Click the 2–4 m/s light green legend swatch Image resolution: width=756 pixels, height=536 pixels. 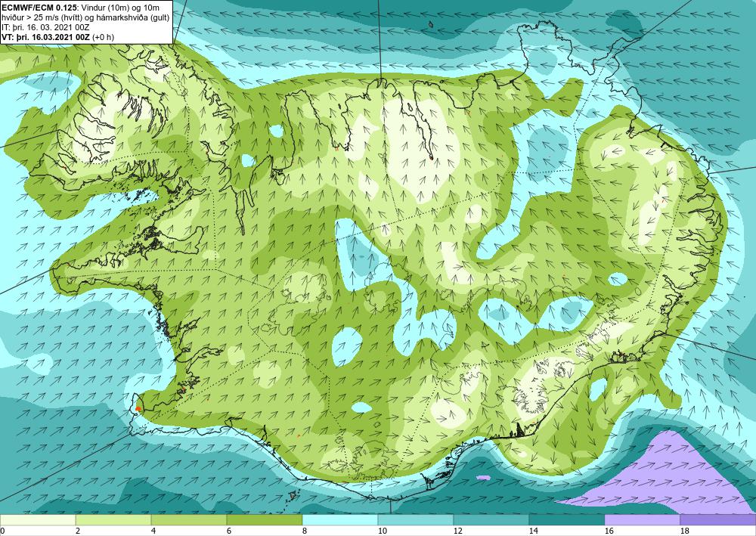pos(113,519)
